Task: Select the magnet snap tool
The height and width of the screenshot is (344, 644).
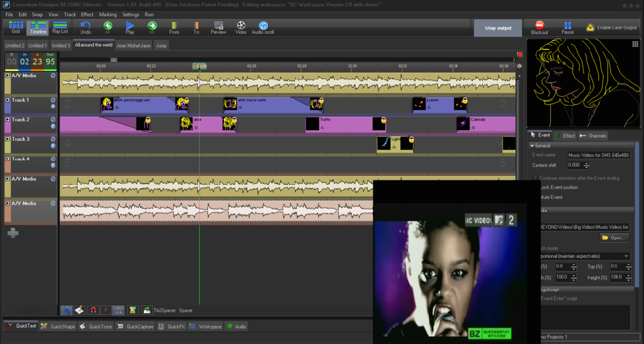Action: (93, 310)
